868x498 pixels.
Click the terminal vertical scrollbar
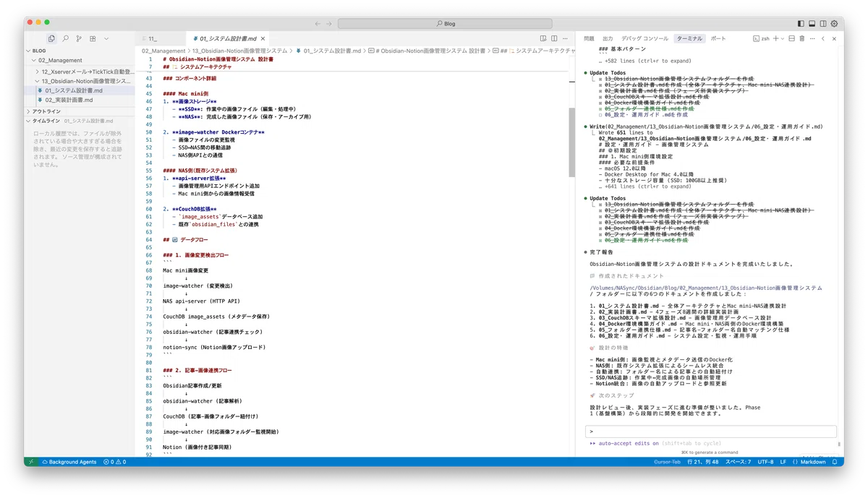[840, 445]
